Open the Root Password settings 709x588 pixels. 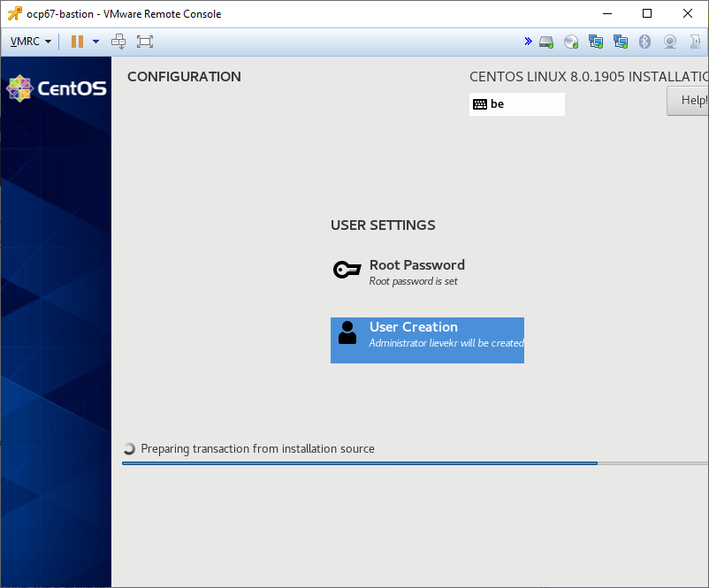point(400,272)
